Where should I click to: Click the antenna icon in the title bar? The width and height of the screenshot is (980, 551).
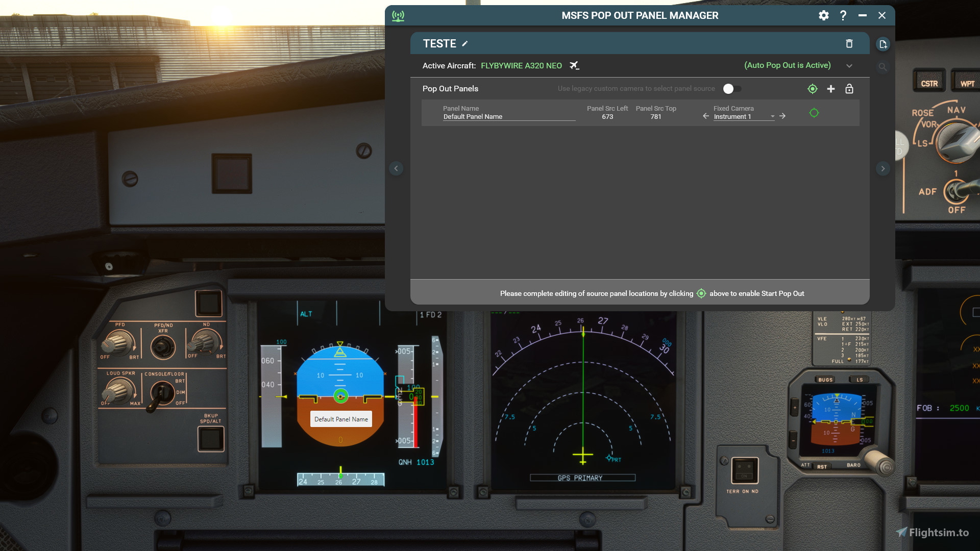[398, 15]
